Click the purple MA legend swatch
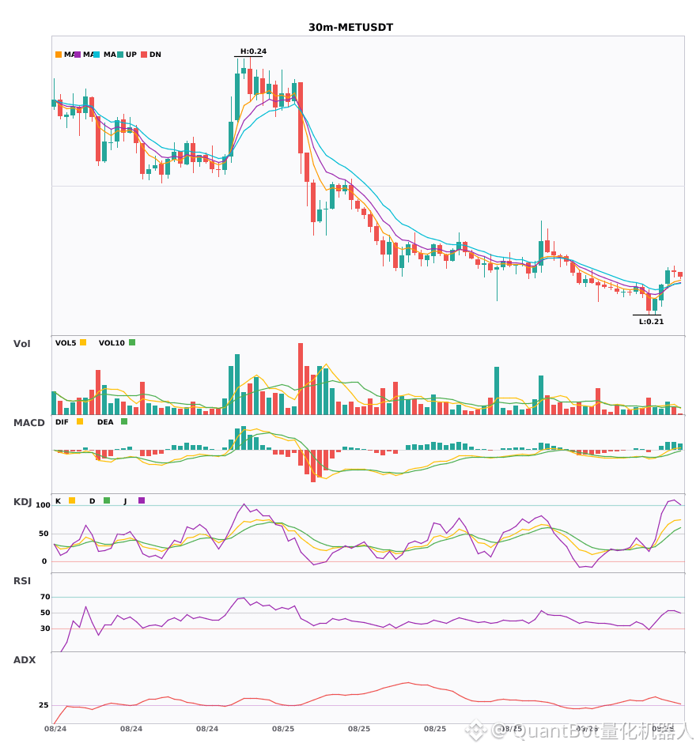Viewport: 700px width, 751px height. coord(78,55)
